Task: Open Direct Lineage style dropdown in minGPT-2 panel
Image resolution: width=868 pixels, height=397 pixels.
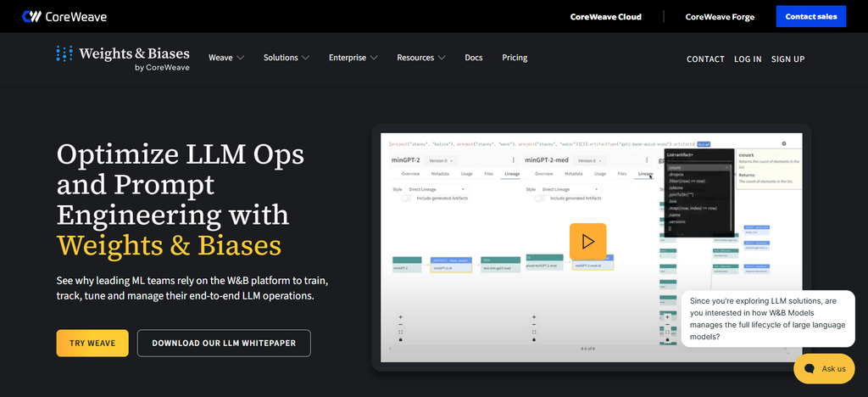Action: coord(437,189)
